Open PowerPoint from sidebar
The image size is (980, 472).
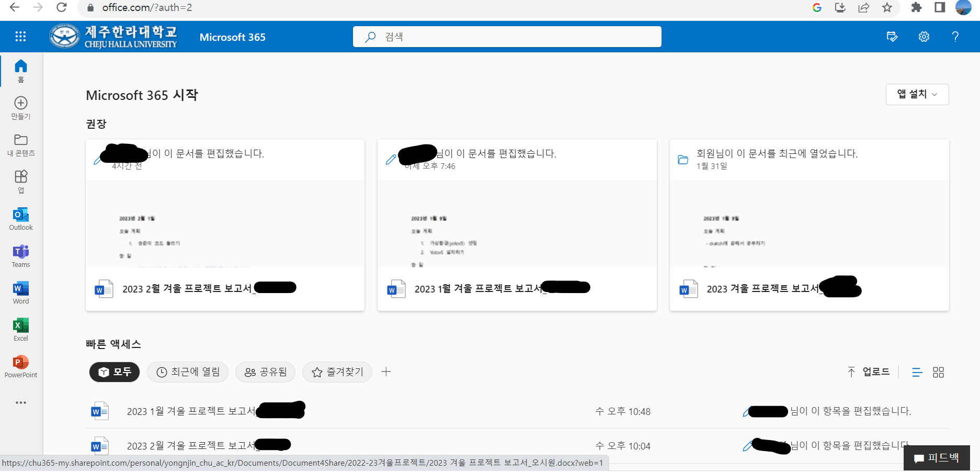(21, 366)
